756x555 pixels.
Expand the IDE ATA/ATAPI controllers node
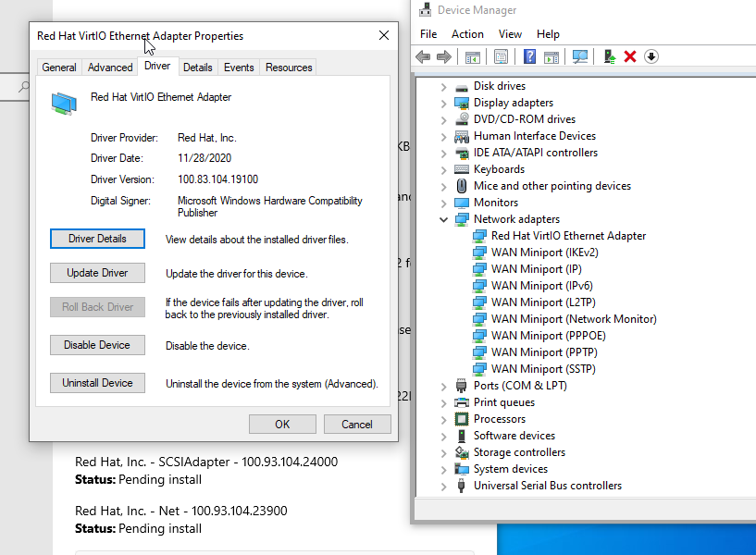click(x=443, y=154)
